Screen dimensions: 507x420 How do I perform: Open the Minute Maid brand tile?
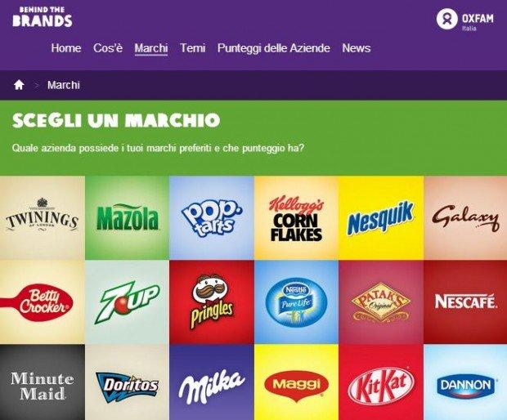click(x=43, y=382)
